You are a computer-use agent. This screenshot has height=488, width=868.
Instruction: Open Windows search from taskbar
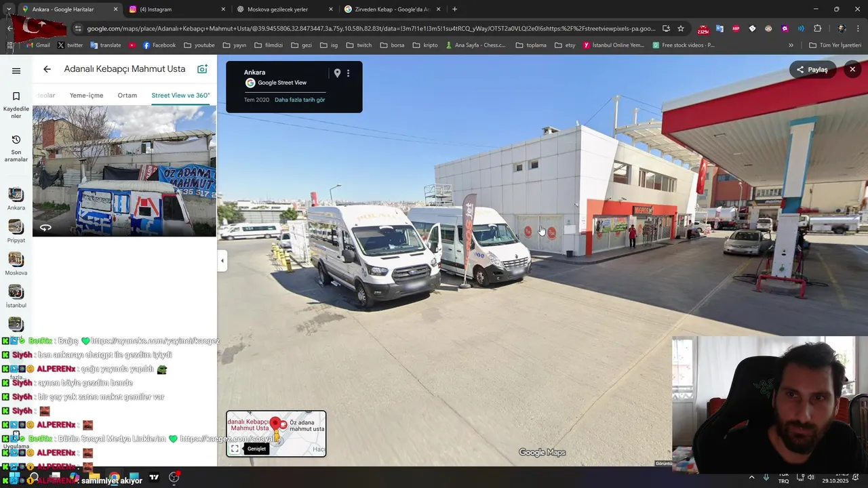pos(33,477)
